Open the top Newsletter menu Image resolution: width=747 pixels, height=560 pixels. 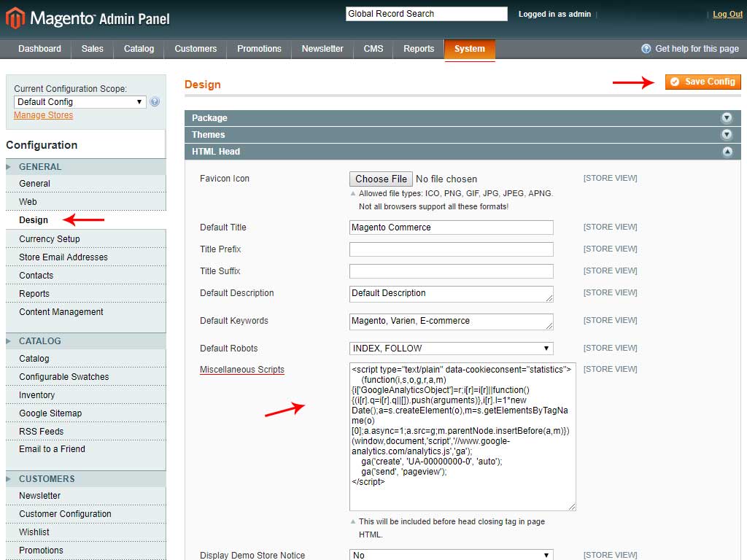tap(322, 49)
